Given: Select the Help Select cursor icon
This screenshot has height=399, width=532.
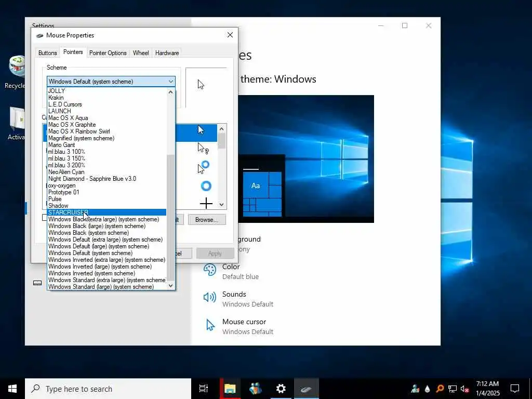Looking at the screenshot, I should pyautogui.click(x=203, y=148).
